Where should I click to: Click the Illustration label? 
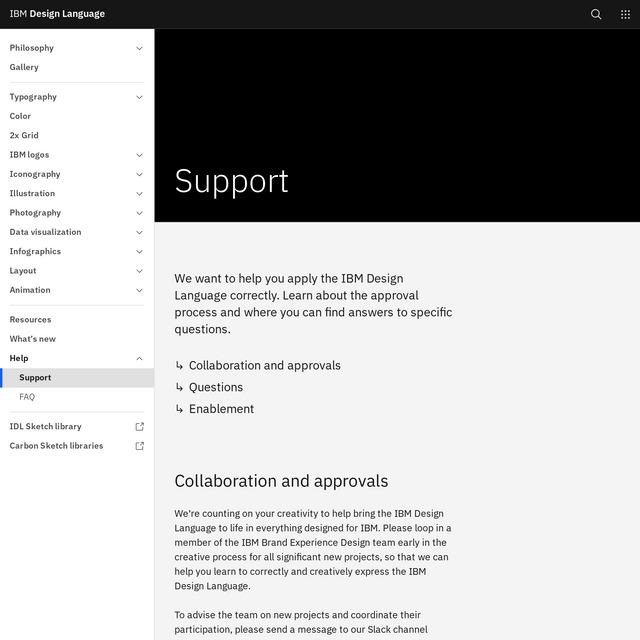pos(32,193)
